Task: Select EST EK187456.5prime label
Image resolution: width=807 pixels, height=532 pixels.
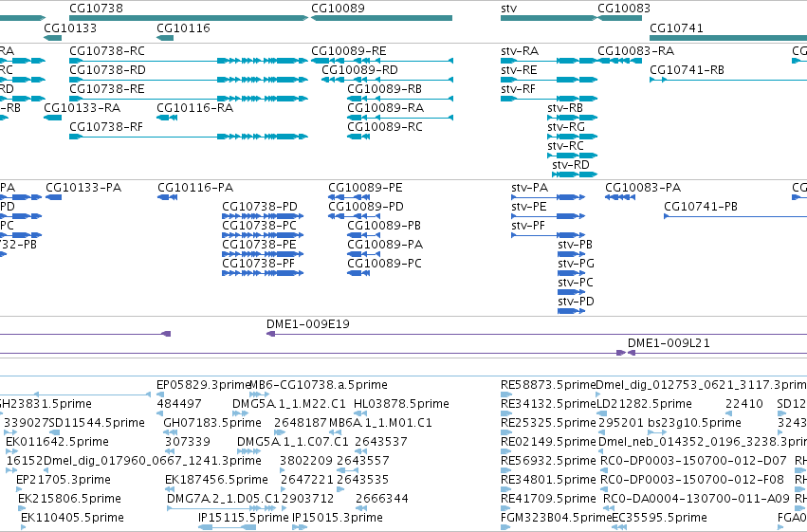Action: (216, 480)
